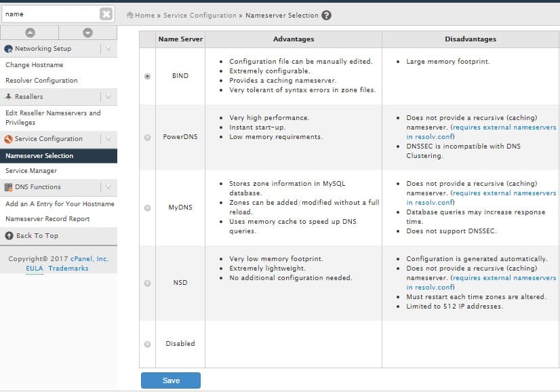Clear the search field with the X icon

106,14
